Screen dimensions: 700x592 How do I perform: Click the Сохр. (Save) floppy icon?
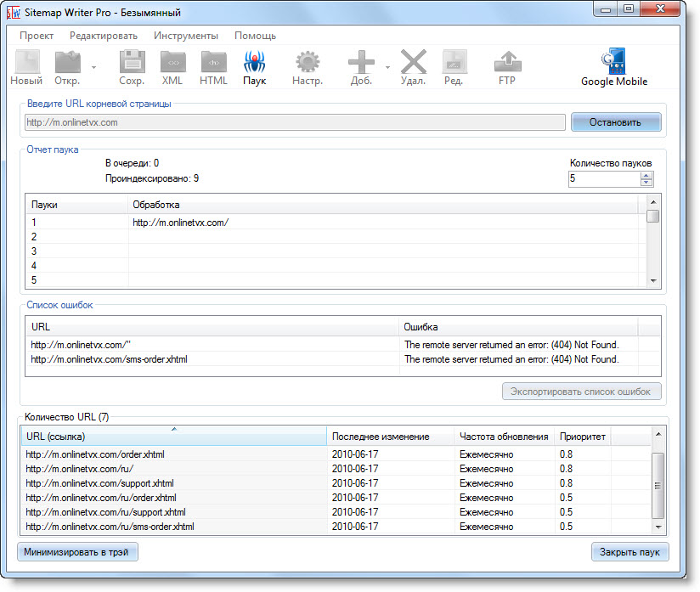click(x=133, y=62)
